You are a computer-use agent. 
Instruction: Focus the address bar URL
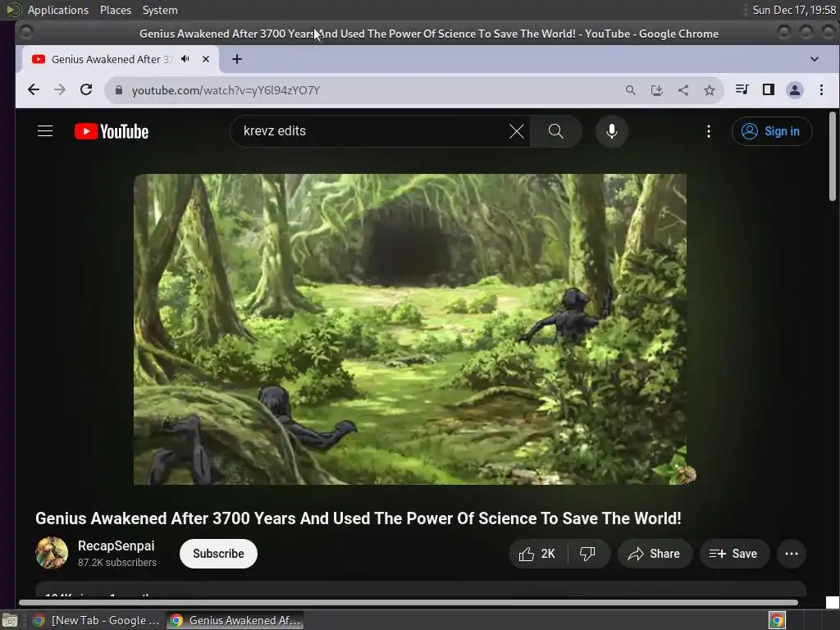tap(226, 90)
